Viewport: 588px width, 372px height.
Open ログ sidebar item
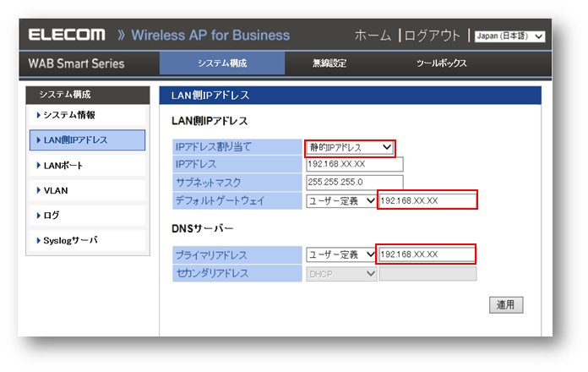(x=87, y=215)
